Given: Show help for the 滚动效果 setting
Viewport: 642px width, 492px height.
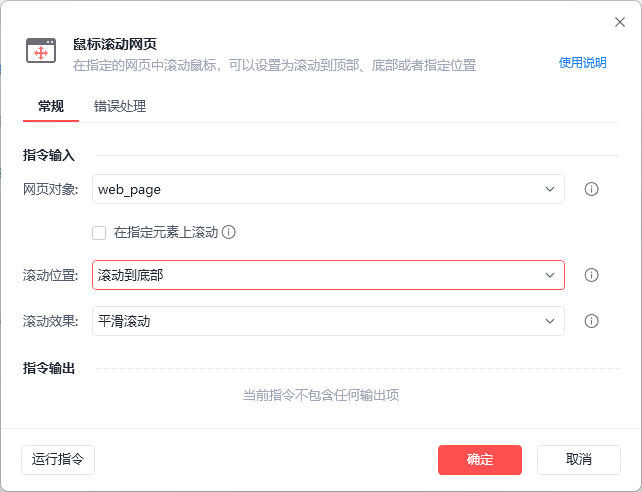Looking at the screenshot, I should click(591, 321).
